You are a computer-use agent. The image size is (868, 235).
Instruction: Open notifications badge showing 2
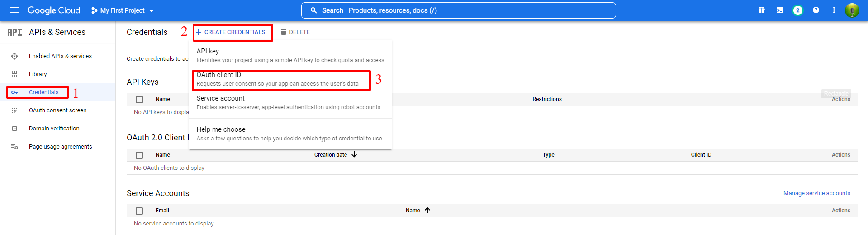(798, 10)
